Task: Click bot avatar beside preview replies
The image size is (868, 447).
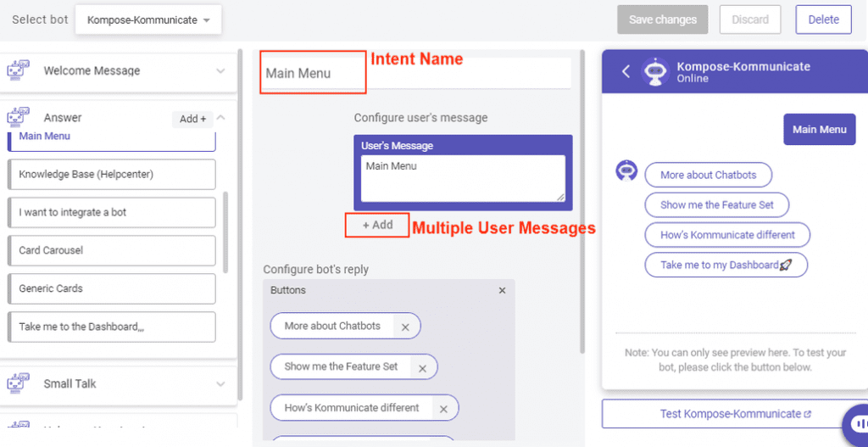Action: point(626,170)
